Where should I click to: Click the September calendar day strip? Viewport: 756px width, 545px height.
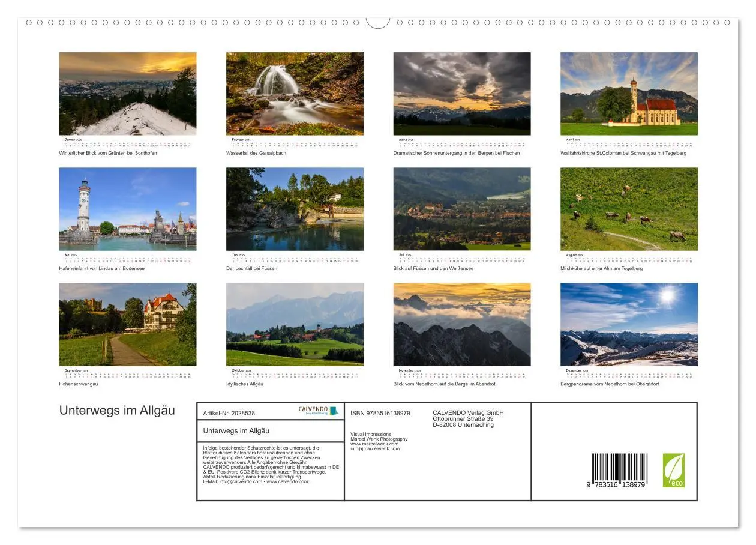(x=128, y=375)
